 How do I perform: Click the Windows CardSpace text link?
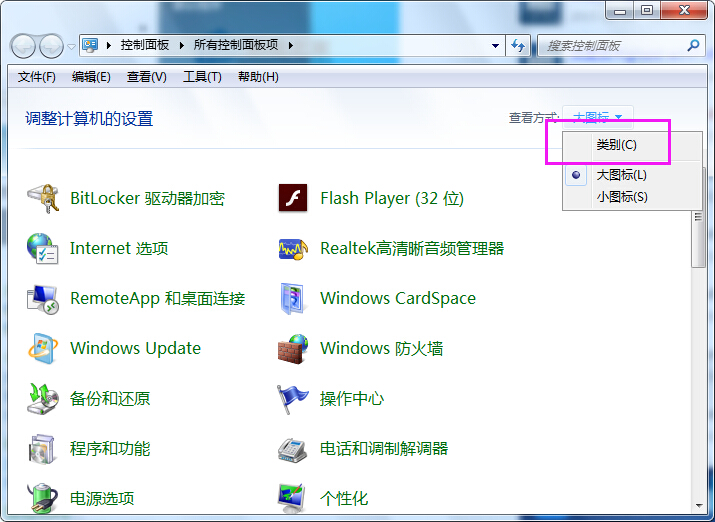click(x=398, y=299)
